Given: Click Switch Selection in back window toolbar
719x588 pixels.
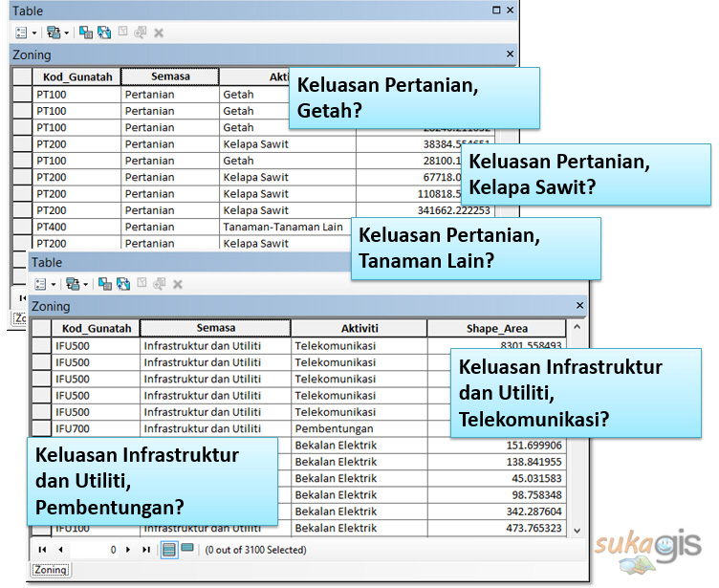Looking at the screenshot, I should [104, 33].
